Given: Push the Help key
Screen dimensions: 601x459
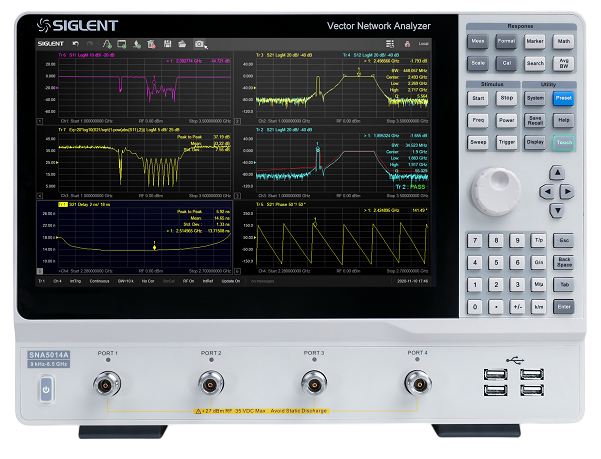Looking at the screenshot, I should click(564, 120).
